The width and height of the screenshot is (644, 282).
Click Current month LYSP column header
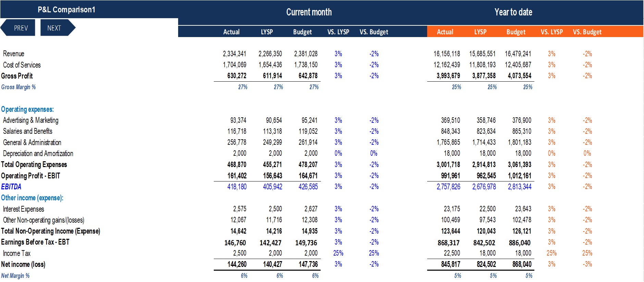click(267, 32)
